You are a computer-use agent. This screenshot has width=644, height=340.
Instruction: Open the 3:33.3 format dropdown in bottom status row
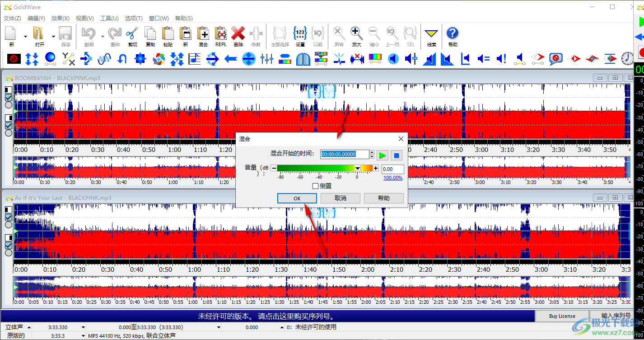click(x=83, y=335)
